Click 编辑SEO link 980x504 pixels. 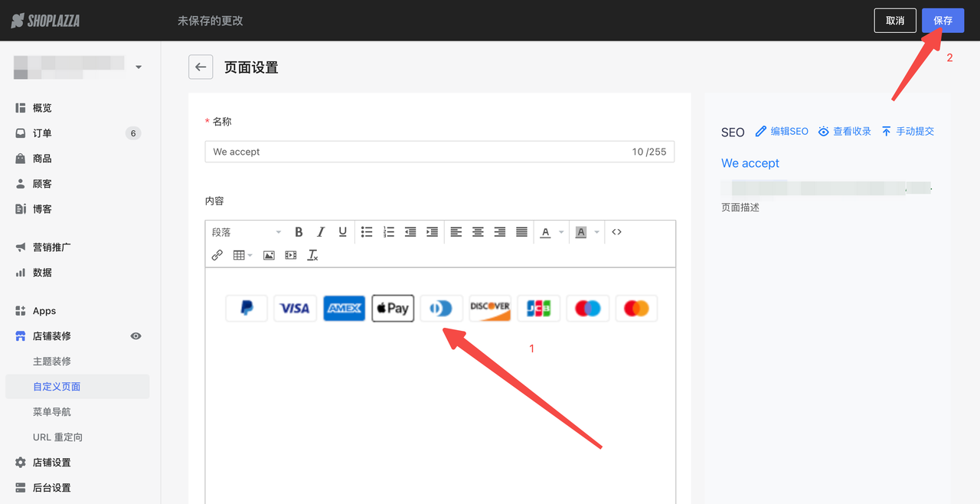pyautogui.click(x=782, y=132)
